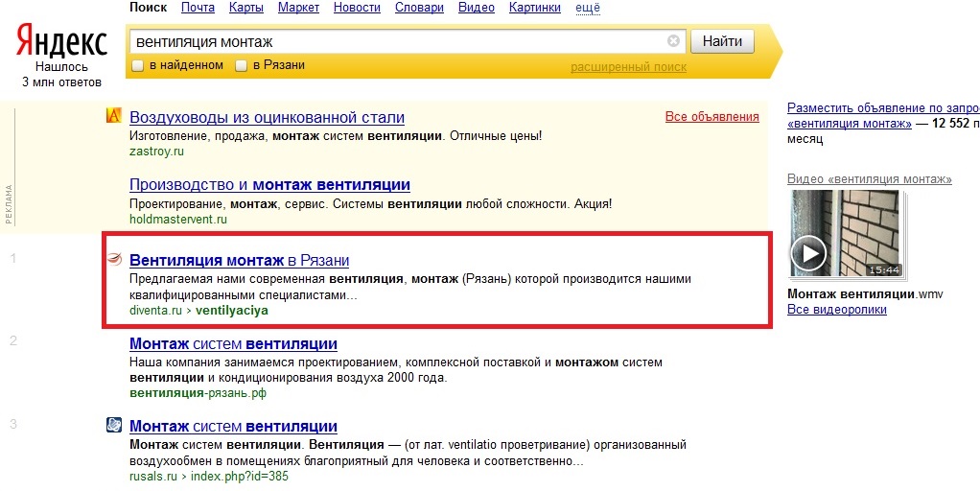Click the 'вентиляция-рязань.рф' green URL
This screenshot has width=980, height=491.
click(198, 393)
